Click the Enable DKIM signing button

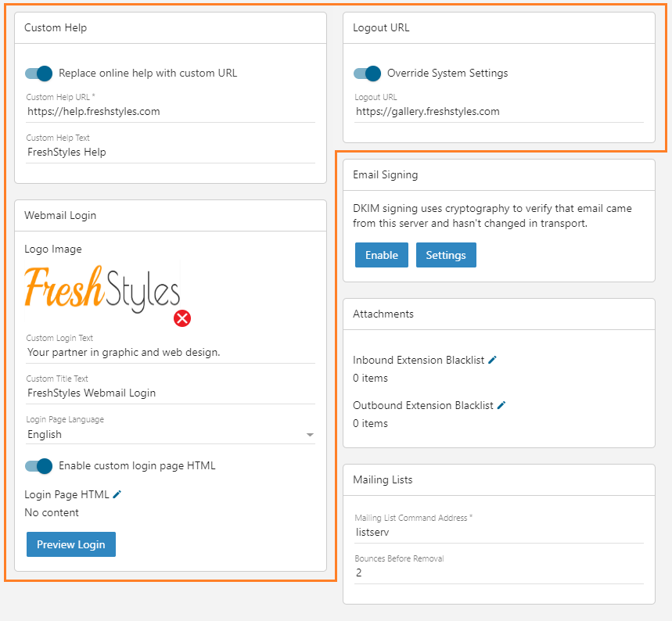382,255
